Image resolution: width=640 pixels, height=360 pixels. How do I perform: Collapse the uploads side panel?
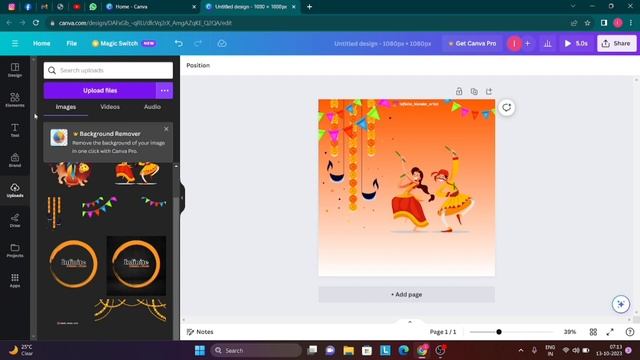click(182, 198)
